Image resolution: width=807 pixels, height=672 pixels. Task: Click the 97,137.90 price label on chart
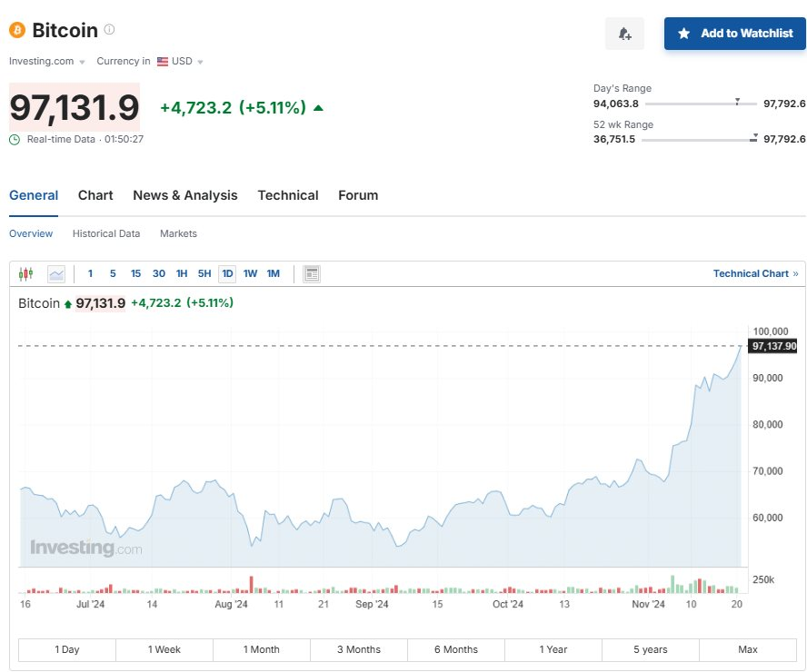point(774,346)
